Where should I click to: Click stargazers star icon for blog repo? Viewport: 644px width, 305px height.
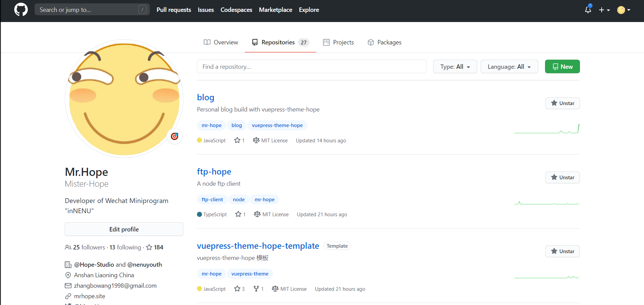point(237,140)
